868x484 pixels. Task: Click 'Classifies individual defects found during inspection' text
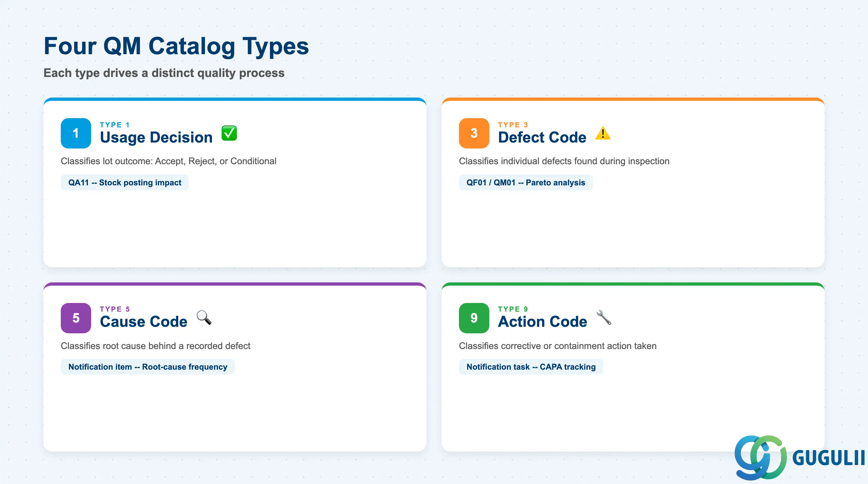[564, 161]
